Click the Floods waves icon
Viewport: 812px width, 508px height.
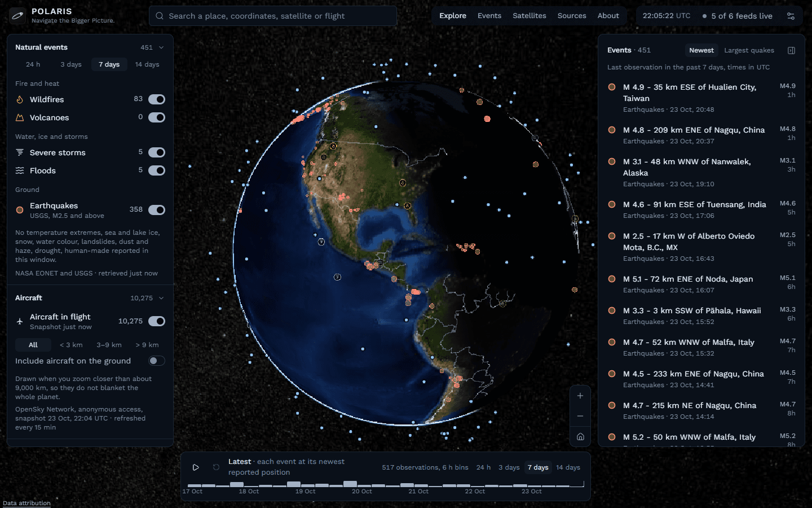click(20, 170)
